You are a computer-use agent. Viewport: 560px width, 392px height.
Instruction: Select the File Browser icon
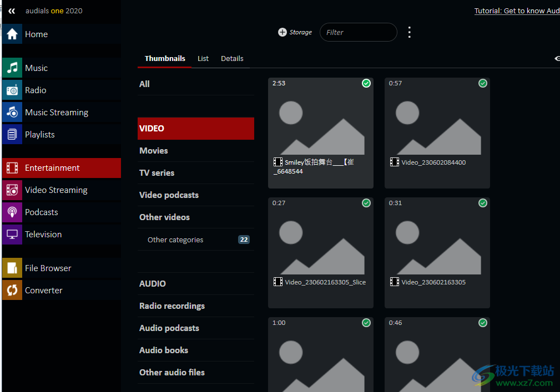point(12,268)
